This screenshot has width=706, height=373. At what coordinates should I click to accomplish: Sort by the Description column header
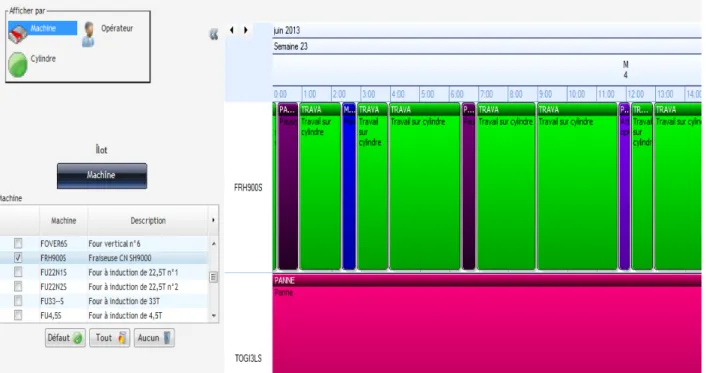coord(148,220)
